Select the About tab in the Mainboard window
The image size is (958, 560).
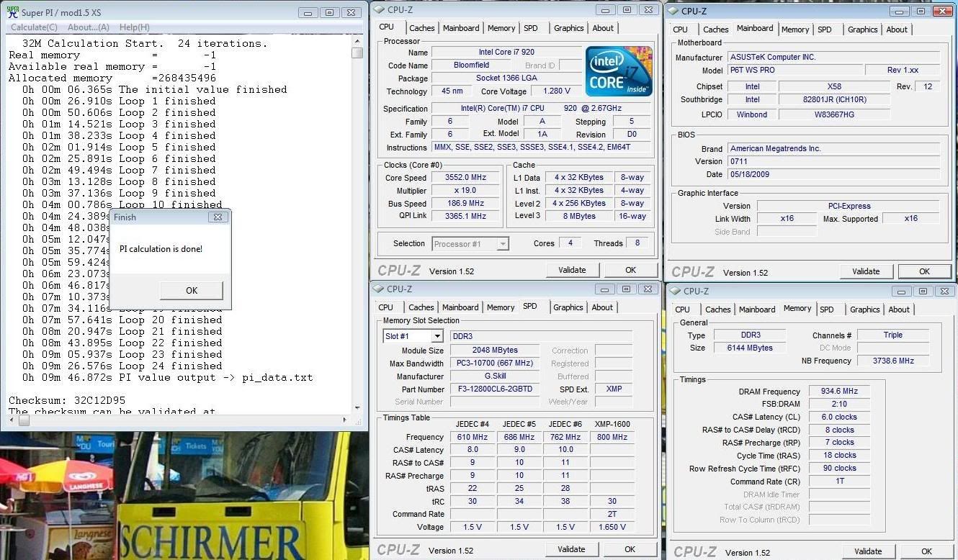(x=897, y=30)
